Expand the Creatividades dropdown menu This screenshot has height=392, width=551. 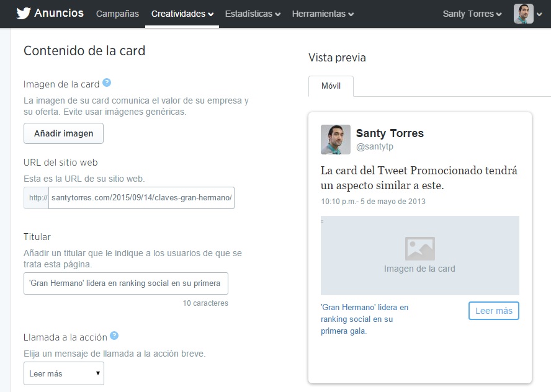(182, 14)
